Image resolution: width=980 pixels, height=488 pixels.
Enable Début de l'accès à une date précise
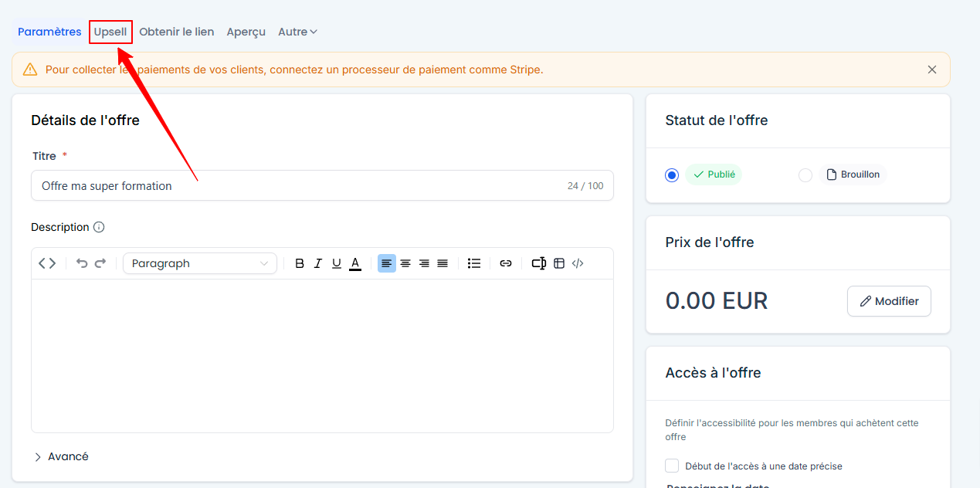tap(672, 466)
